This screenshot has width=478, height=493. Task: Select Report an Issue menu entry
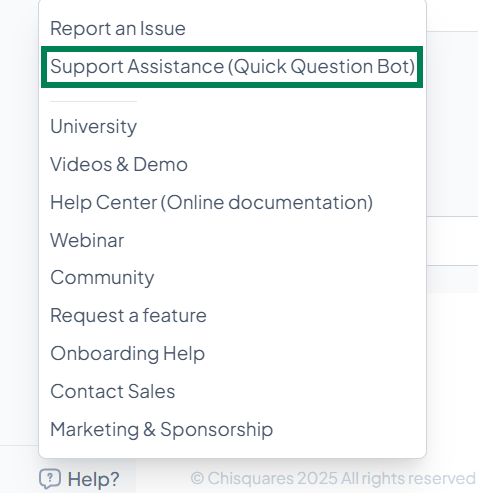click(118, 28)
